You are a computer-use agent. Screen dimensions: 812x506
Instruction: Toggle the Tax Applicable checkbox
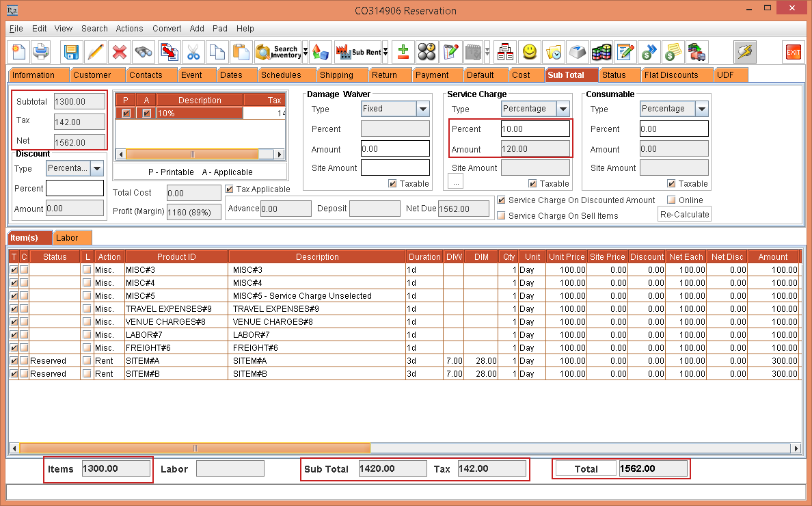(x=230, y=189)
